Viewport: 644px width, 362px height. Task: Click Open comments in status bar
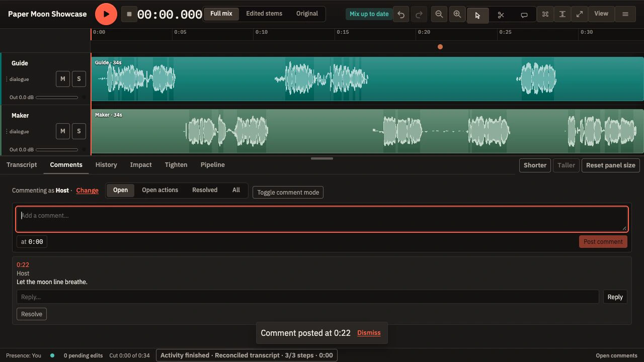tap(616, 355)
